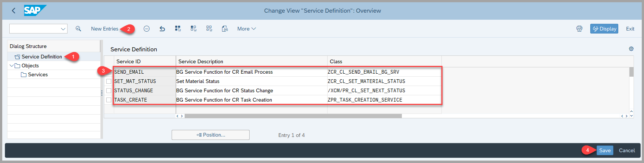Select the STATUS_CHANGE row checkbox
644x163 pixels.
tap(109, 90)
